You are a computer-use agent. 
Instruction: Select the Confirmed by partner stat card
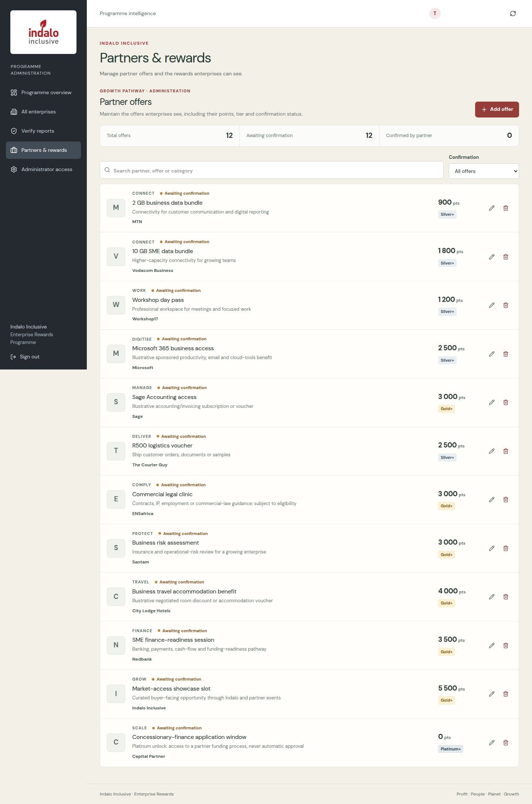[449, 136]
